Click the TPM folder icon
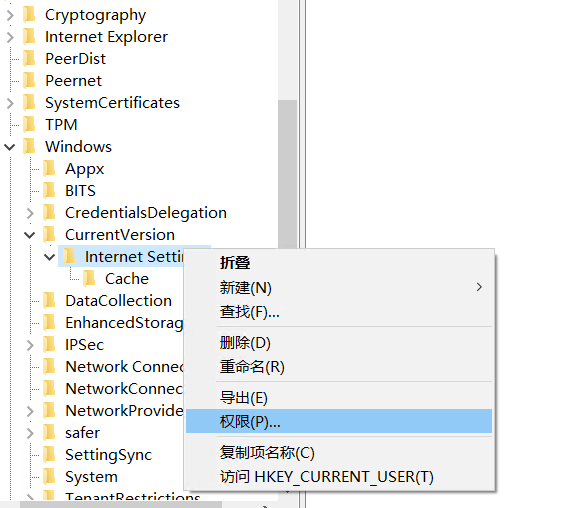563x508 pixels. [x=29, y=125]
